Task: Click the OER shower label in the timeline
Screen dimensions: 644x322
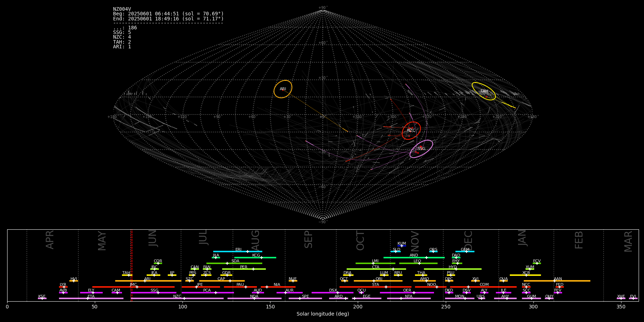Action: pyautogui.click(x=407, y=291)
